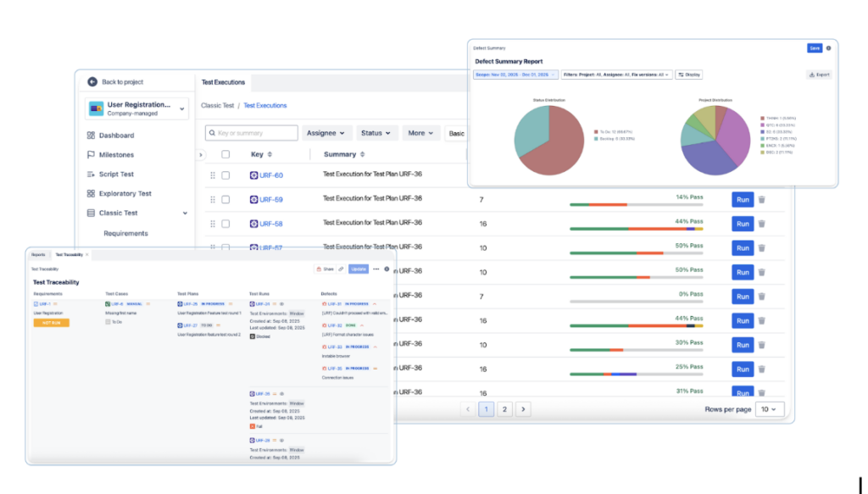Click the info icon beside the Save button
This screenshot has height=494, width=868.
point(828,48)
